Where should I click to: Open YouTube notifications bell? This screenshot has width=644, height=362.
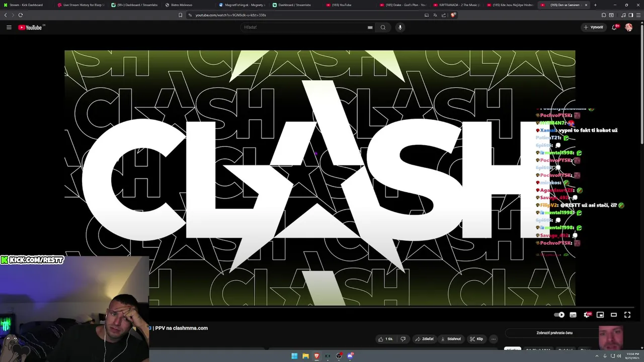point(614,27)
